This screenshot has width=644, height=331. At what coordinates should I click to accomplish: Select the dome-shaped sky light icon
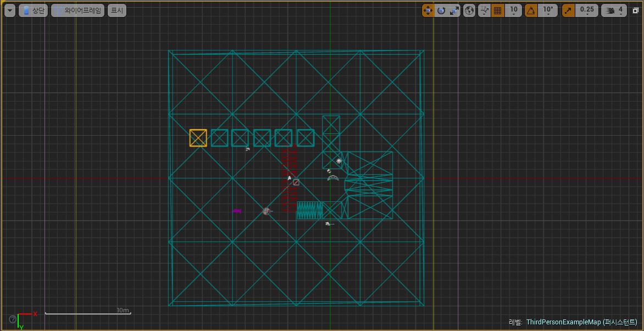pos(332,178)
